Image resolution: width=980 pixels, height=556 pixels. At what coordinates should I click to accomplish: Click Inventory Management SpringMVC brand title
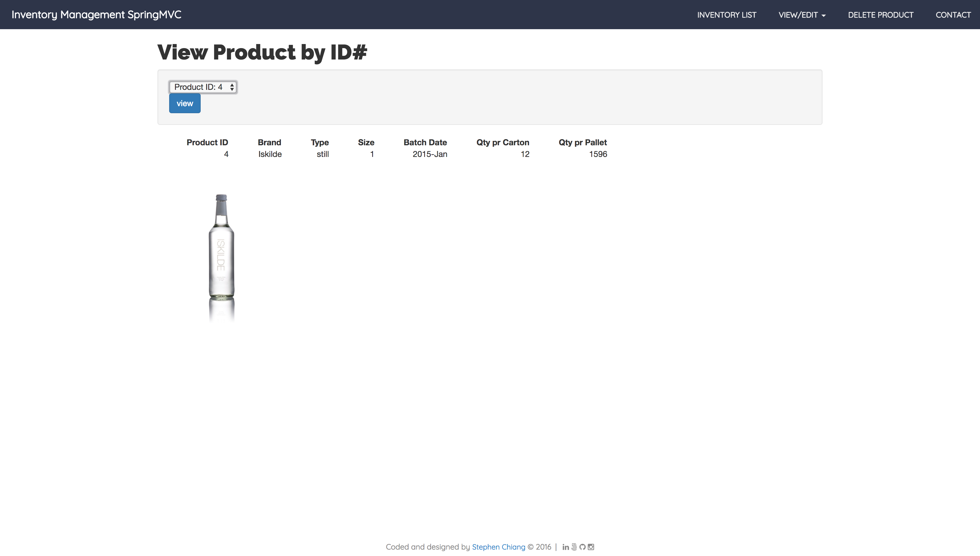point(96,15)
